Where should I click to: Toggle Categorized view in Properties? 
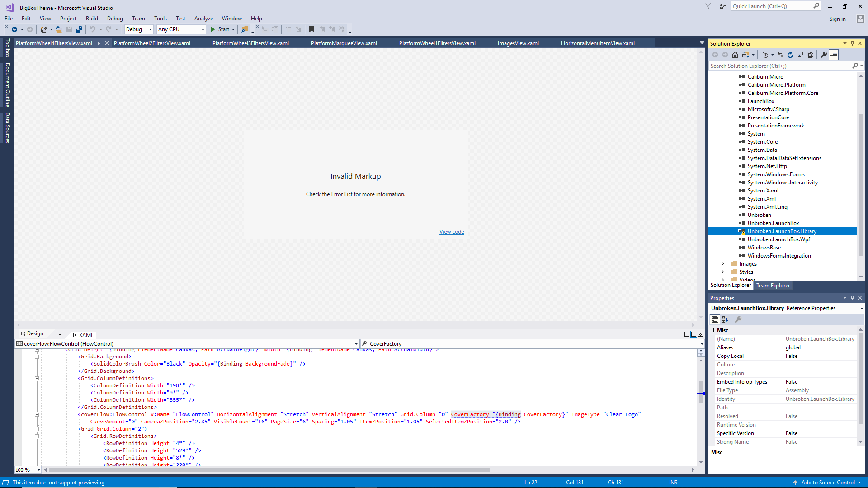tap(715, 319)
